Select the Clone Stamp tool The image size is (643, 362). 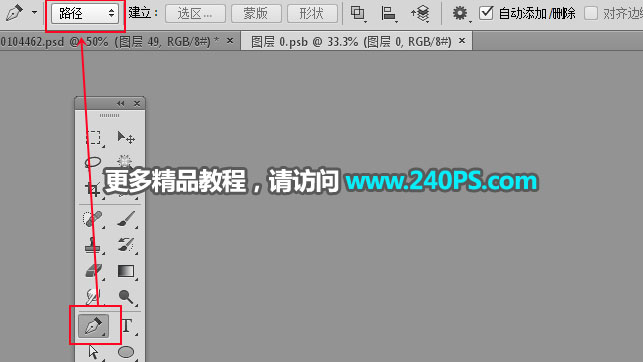click(x=93, y=245)
